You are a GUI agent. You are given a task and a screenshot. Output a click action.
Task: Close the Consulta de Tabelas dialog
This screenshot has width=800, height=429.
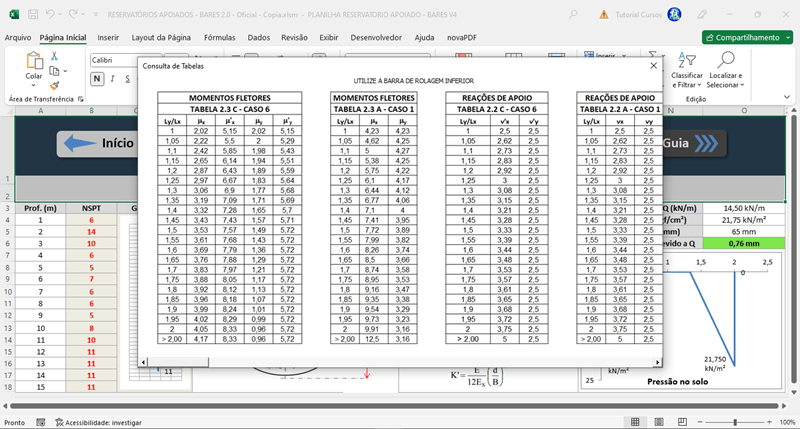point(654,66)
